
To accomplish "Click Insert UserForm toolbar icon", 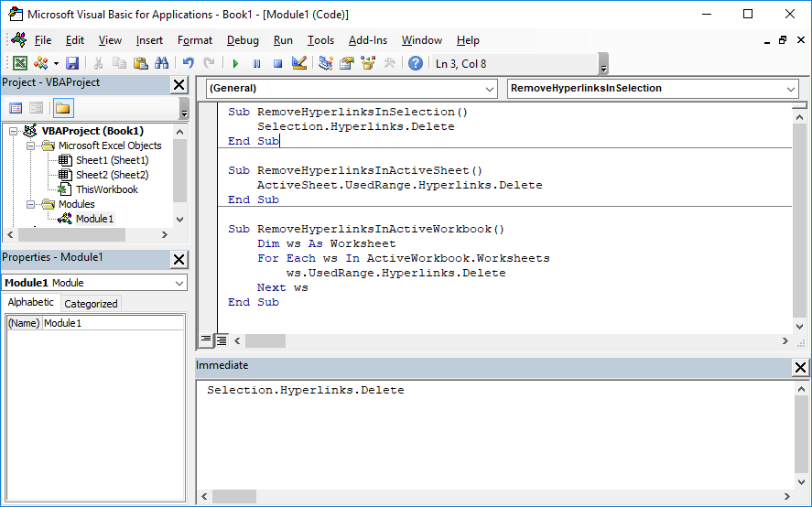I will (x=41, y=63).
